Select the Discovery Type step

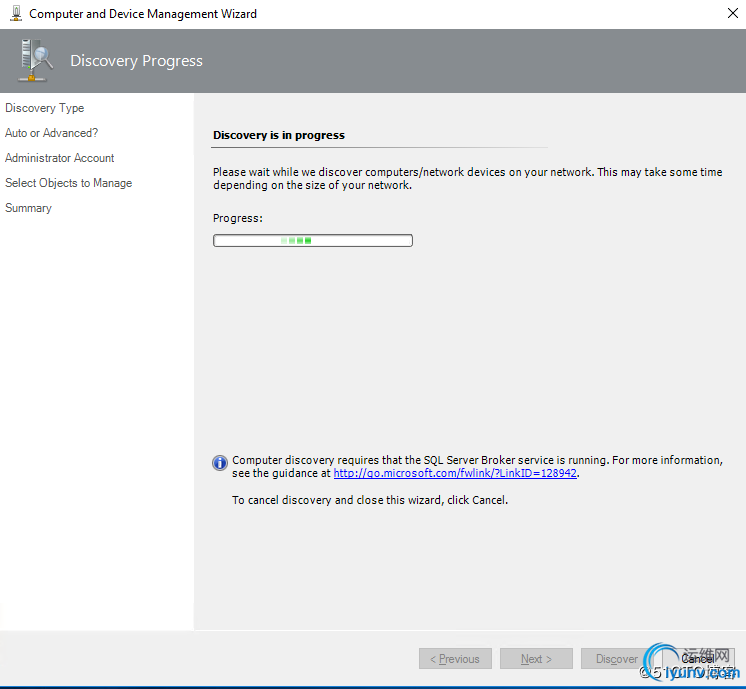point(45,108)
